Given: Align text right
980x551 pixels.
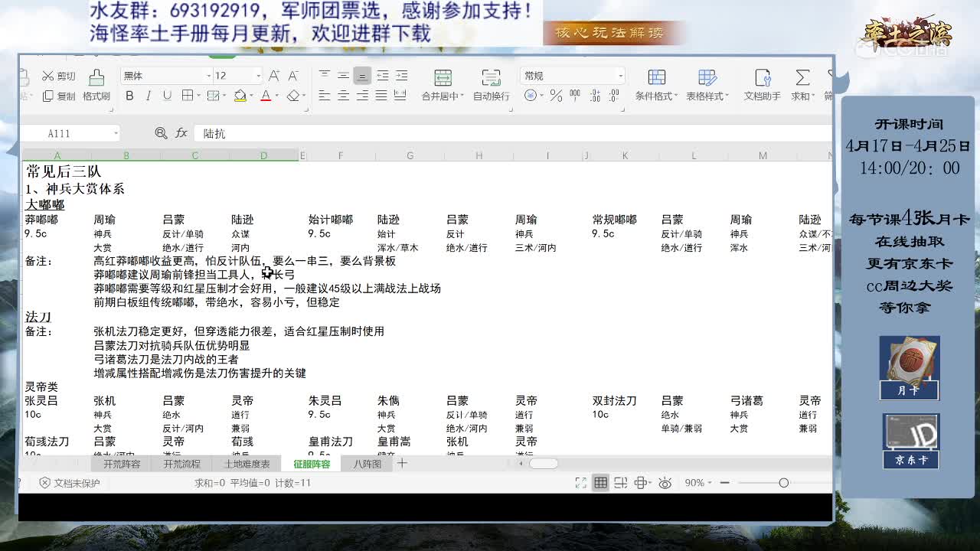Looking at the screenshot, I should (x=362, y=96).
